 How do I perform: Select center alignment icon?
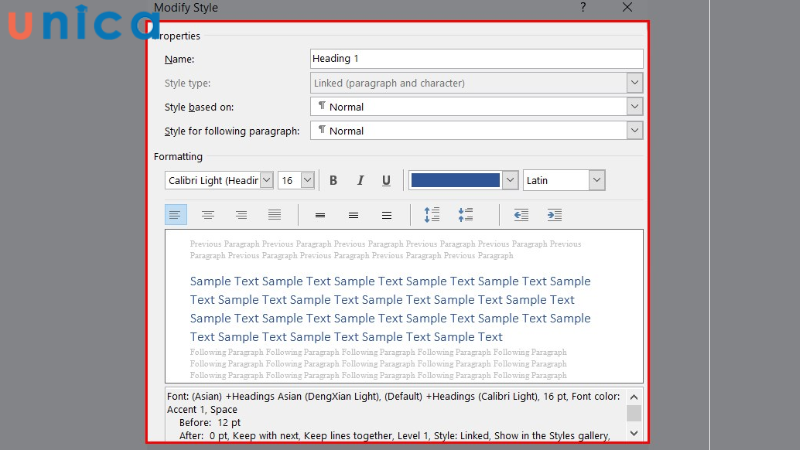point(208,215)
